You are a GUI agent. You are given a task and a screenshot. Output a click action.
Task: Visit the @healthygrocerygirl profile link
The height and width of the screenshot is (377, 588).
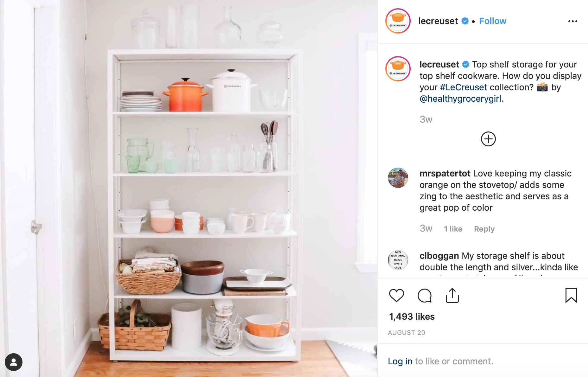click(x=460, y=99)
